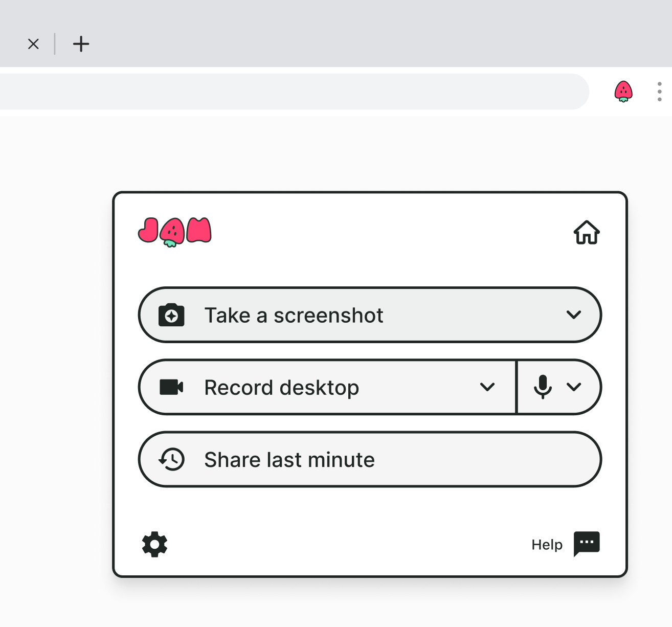The image size is (672, 627).
Task: Click the video camera icon for recording
Action: coord(171,387)
